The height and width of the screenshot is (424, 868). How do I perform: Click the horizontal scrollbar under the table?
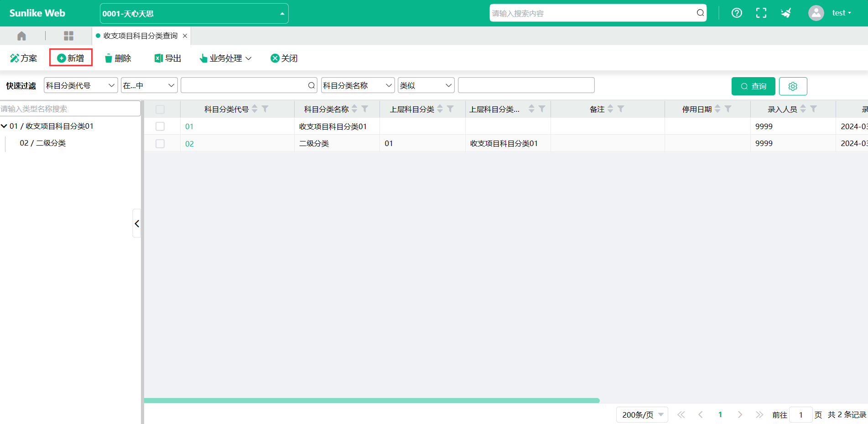[372, 401]
